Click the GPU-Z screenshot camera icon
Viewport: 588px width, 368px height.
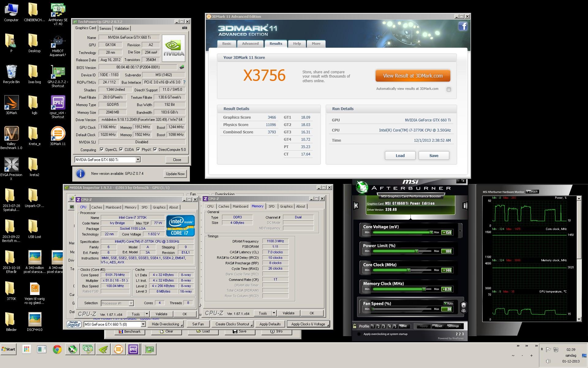[x=185, y=28]
